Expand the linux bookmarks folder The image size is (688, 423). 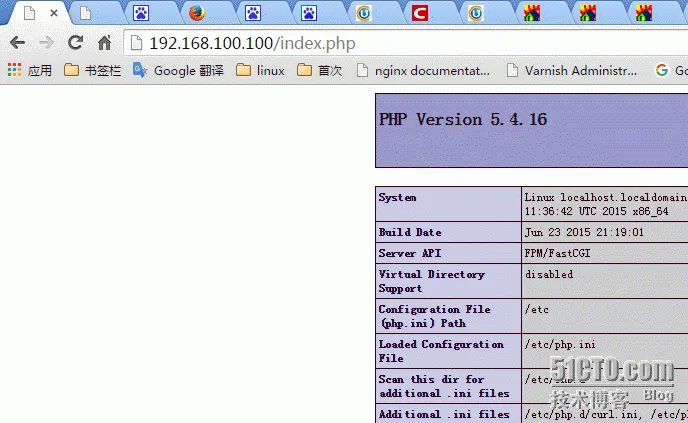pos(260,70)
